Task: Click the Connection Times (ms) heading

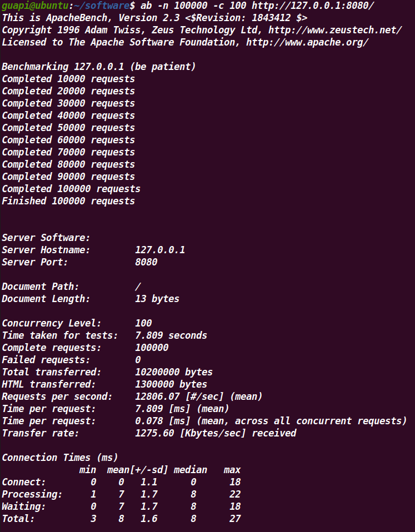Action: pyautogui.click(x=59, y=458)
